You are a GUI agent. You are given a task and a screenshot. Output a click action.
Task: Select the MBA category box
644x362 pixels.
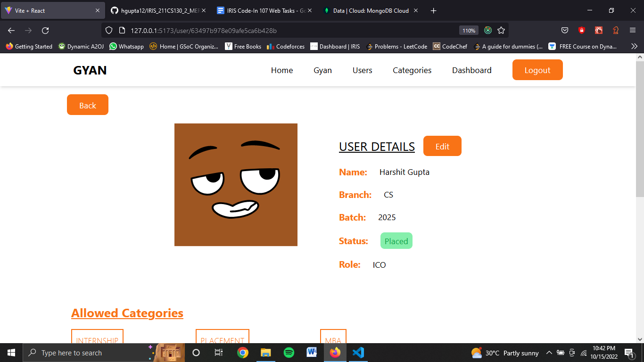coord(333,337)
